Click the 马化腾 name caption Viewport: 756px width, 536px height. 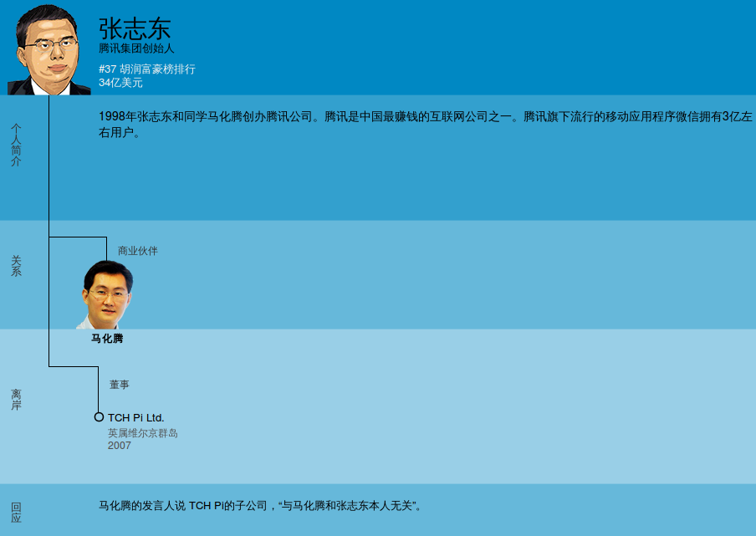107,339
